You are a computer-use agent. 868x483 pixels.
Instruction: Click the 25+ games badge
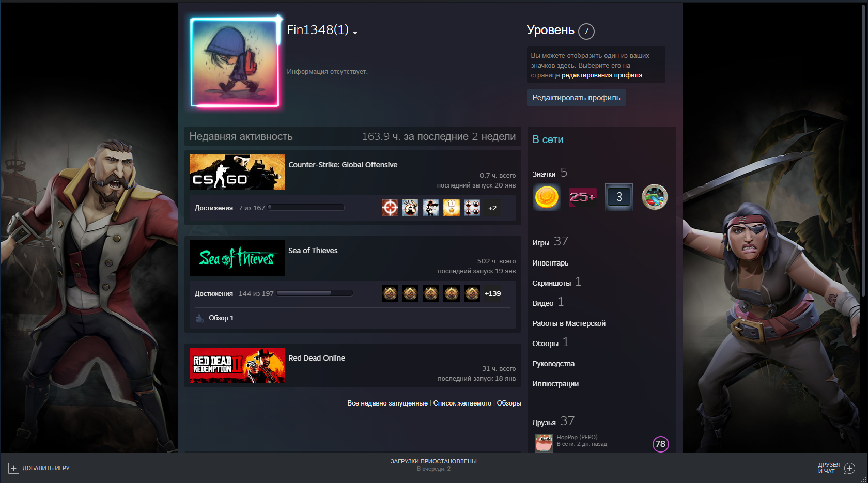tap(582, 197)
